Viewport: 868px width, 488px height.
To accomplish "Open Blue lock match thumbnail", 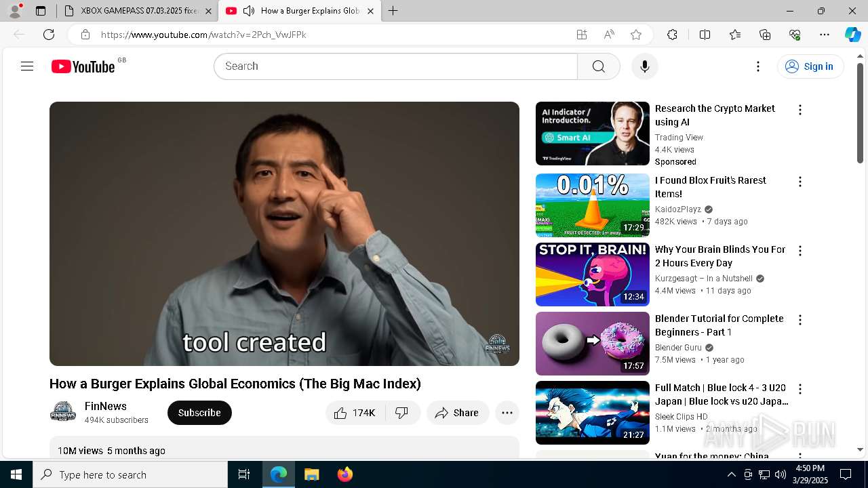I will [593, 413].
